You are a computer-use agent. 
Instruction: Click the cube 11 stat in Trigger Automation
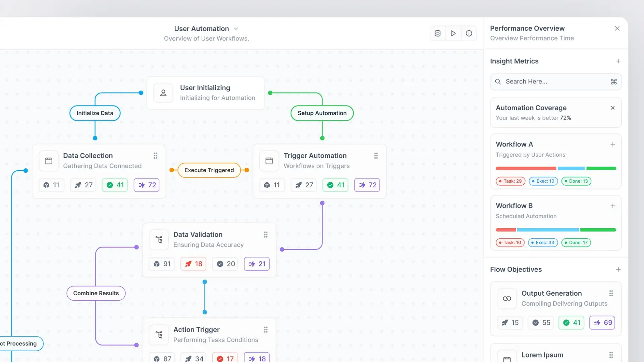(x=272, y=185)
